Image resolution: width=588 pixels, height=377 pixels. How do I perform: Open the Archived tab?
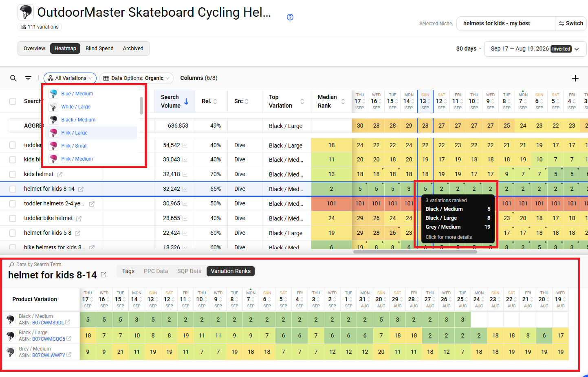tap(133, 49)
